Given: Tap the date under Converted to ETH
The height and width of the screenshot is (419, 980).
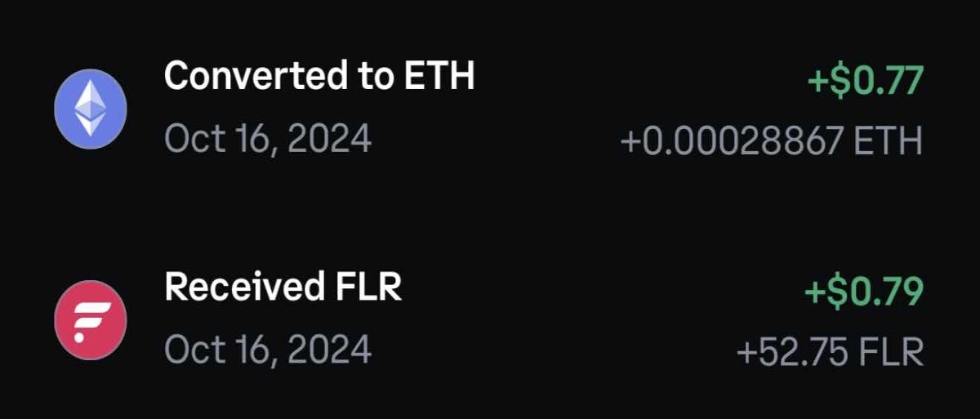Looking at the screenshot, I should 268,140.
